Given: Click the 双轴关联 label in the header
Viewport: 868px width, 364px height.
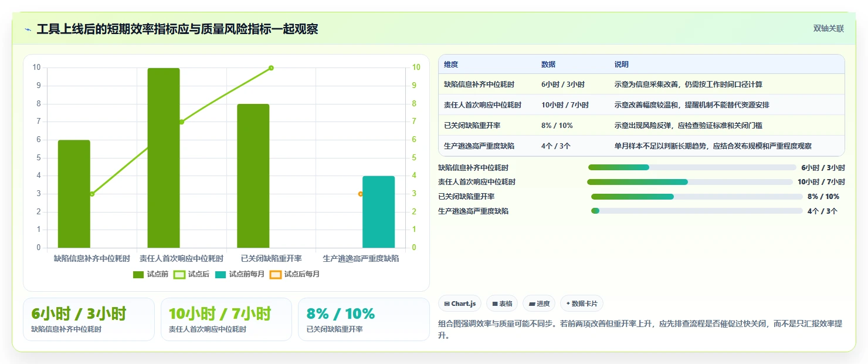Looking at the screenshot, I should coord(828,29).
